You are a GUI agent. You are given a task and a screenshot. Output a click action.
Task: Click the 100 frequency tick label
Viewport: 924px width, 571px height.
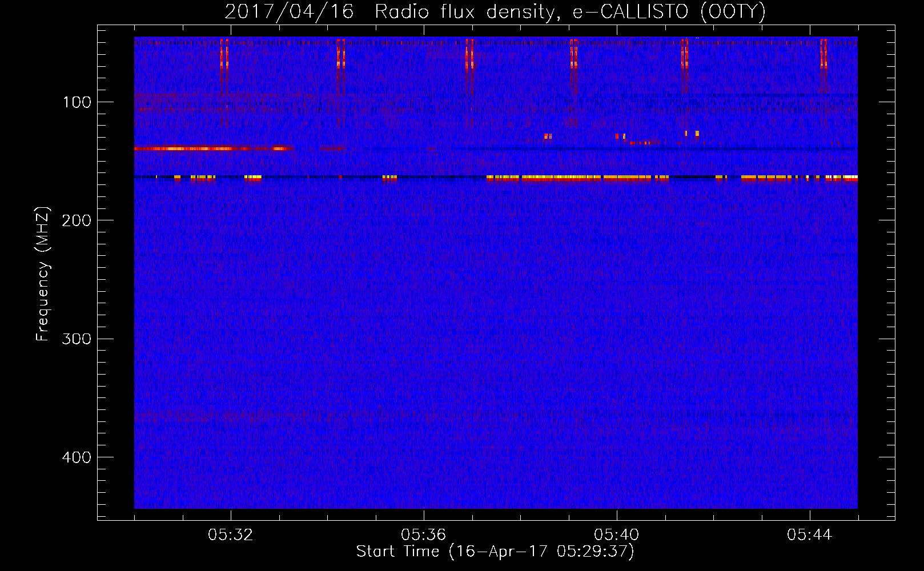pyautogui.click(x=77, y=102)
